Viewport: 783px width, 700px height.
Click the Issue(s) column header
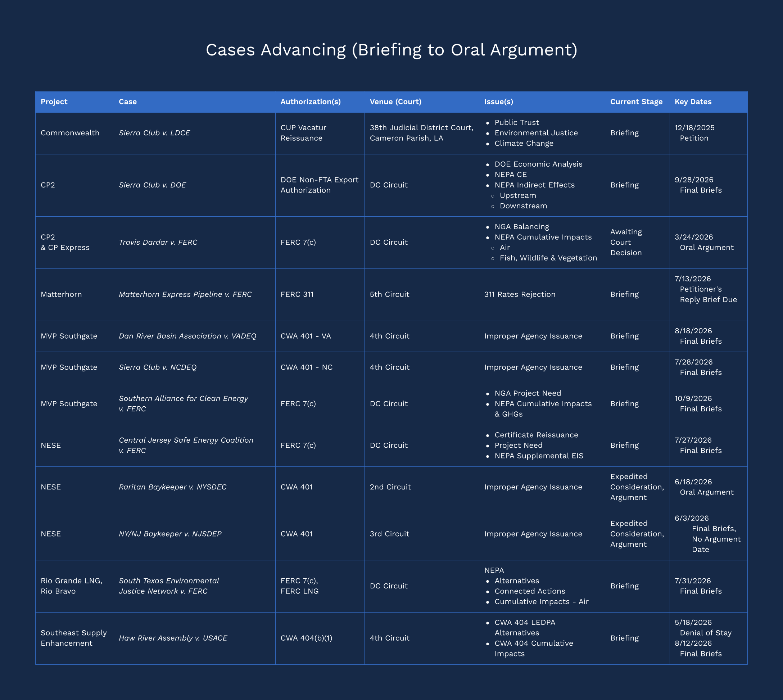click(499, 101)
